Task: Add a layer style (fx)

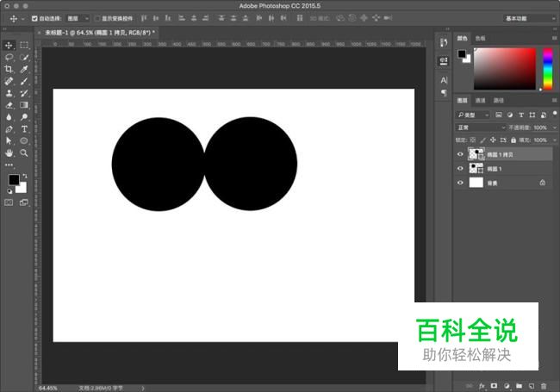Action: (x=482, y=386)
